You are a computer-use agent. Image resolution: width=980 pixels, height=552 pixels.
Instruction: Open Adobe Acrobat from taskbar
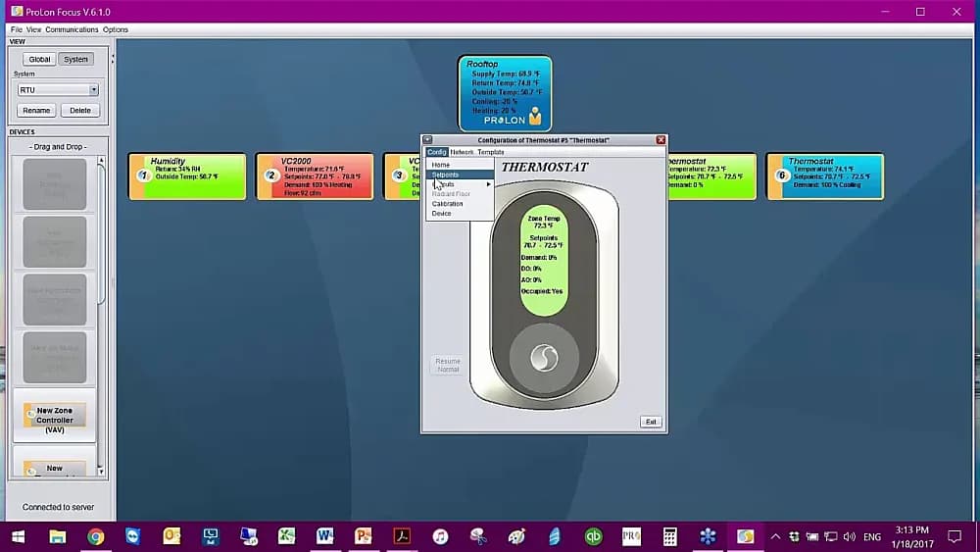point(402,536)
